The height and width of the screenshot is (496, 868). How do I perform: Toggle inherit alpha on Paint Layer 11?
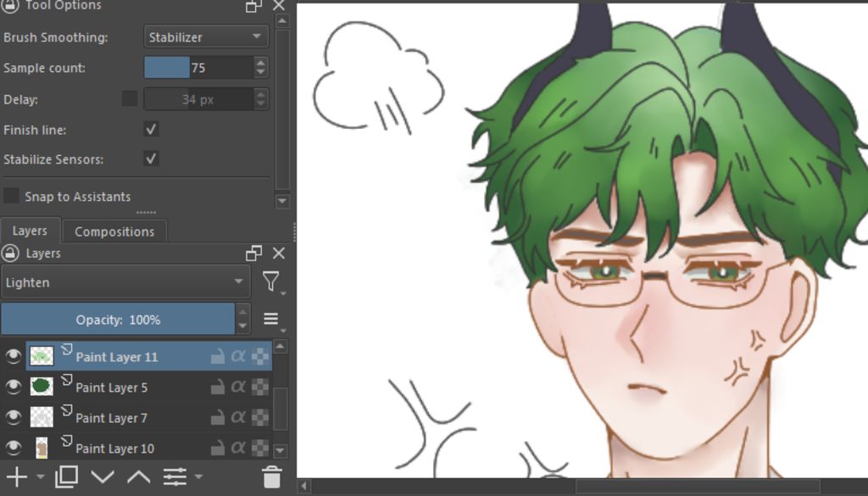coord(238,356)
